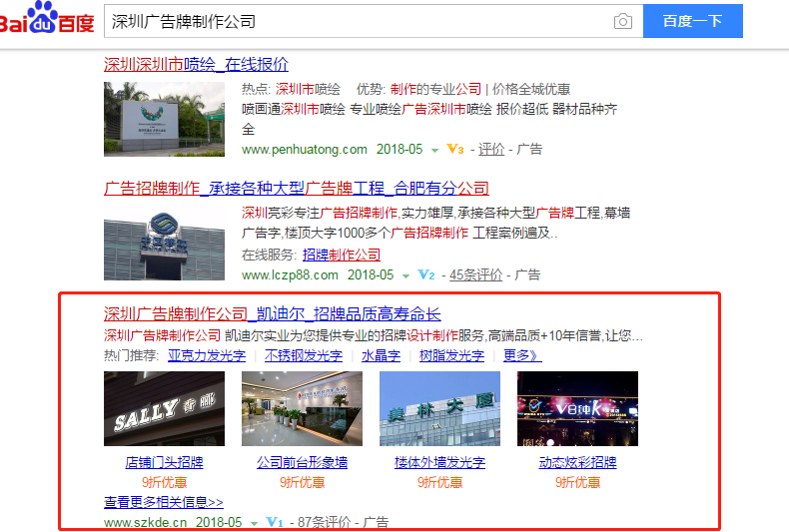Viewport: 789px width, 532px height.
Task: Open the 不锈钢发光字 recommendation link
Action: coord(304,356)
